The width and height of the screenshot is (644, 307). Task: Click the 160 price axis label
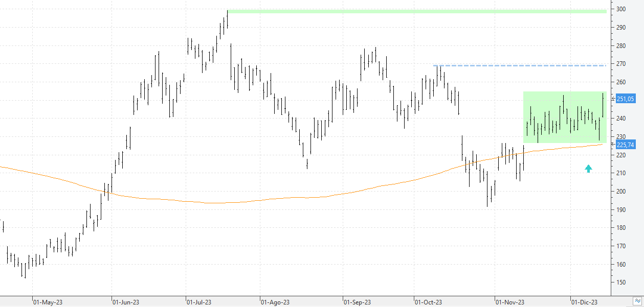click(x=621, y=265)
